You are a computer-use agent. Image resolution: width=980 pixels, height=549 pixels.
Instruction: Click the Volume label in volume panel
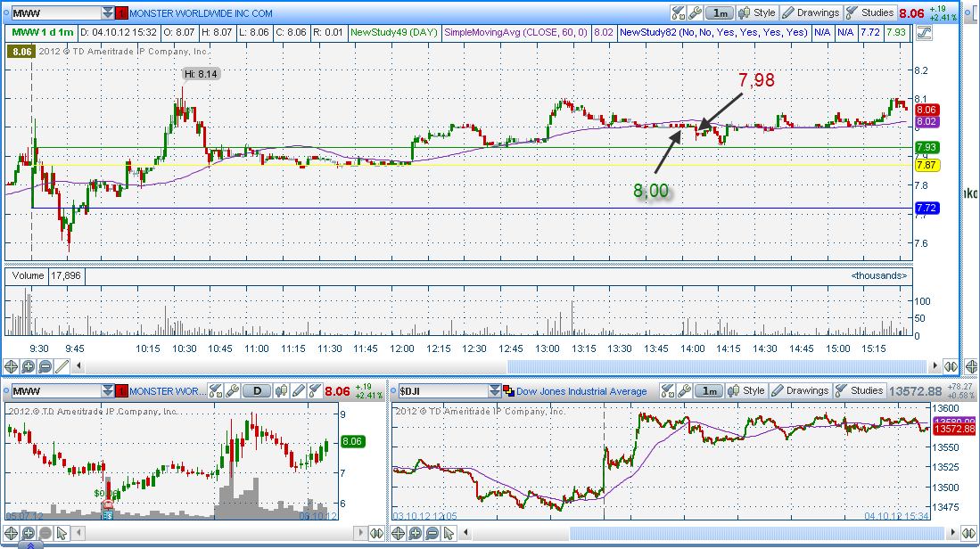[x=29, y=275]
